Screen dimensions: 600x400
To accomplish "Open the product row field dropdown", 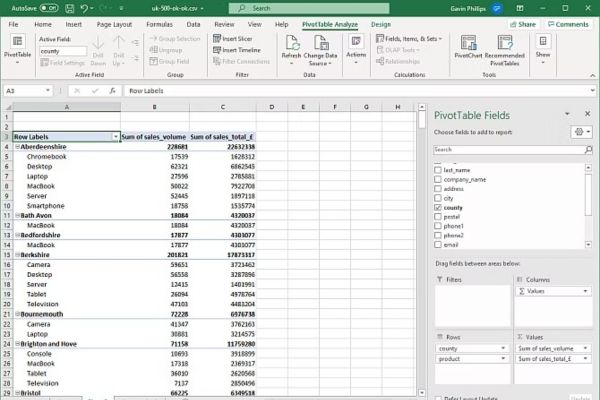I will click(x=503, y=359).
